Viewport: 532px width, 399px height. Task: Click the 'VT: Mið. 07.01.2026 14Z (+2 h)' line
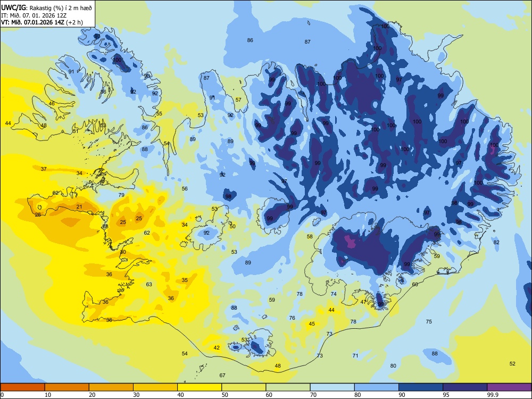(42, 22)
